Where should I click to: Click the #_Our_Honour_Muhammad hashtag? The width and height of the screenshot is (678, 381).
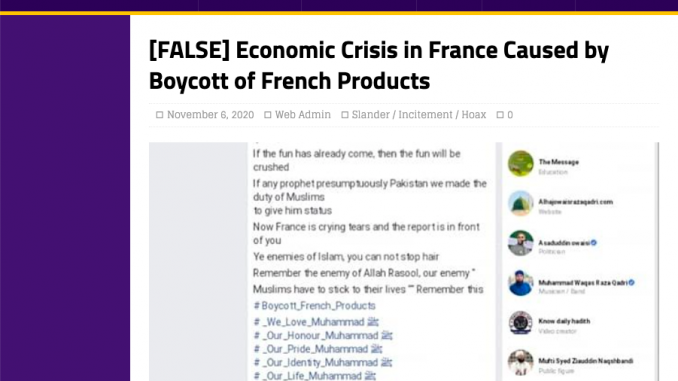tap(323, 336)
